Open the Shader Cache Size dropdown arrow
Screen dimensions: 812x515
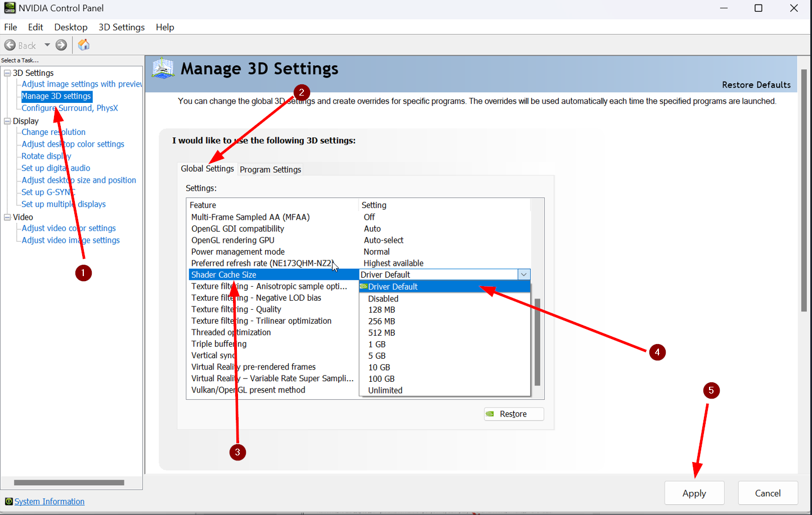(x=524, y=274)
